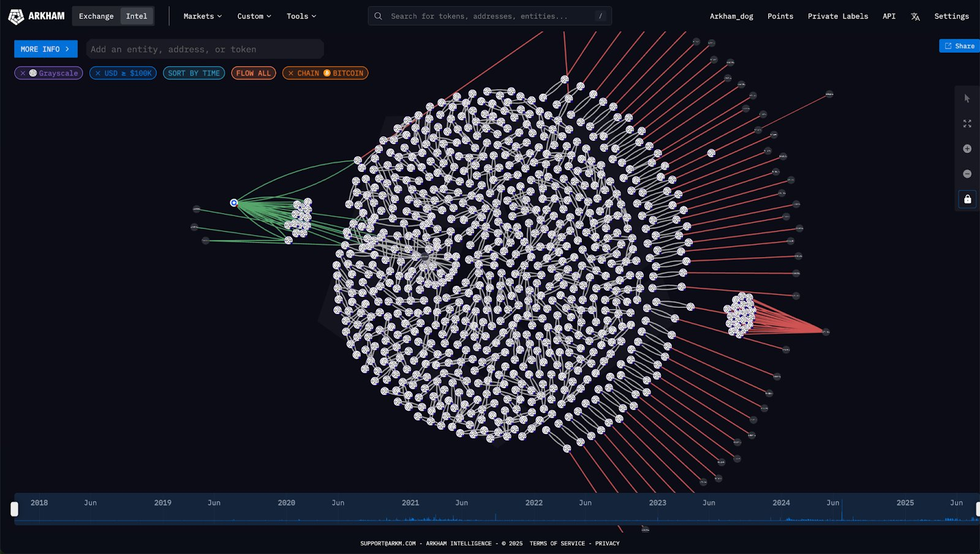Click the left timeline range handle
Viewport: 980px width, 554px height.
15,509
